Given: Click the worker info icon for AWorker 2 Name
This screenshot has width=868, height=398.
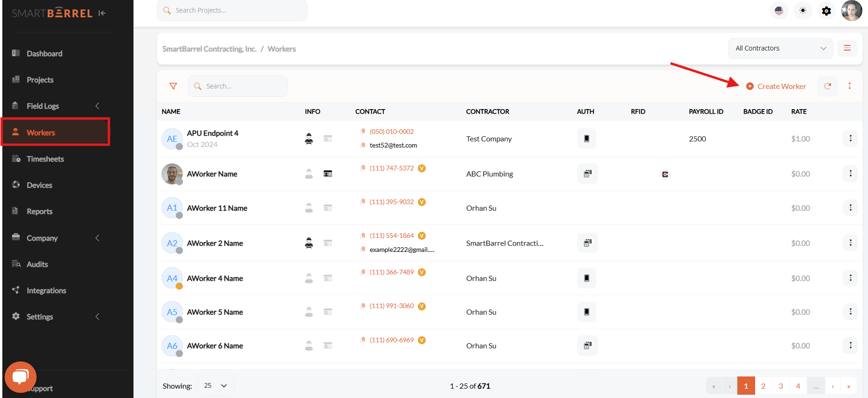Looking at the screenshot, I should (309, 243).
